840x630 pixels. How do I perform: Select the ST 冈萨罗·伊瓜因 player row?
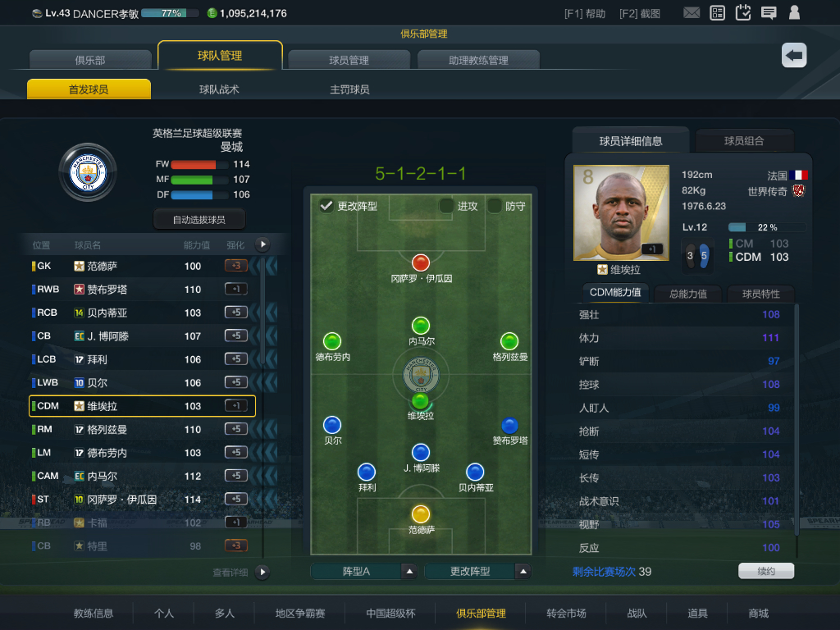(142, 500)
